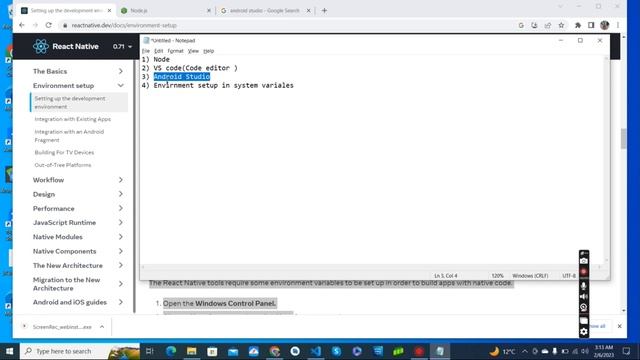Stop recording with the red record button
Viewport: 640px width, 360px height.
[x=584, y=272]
